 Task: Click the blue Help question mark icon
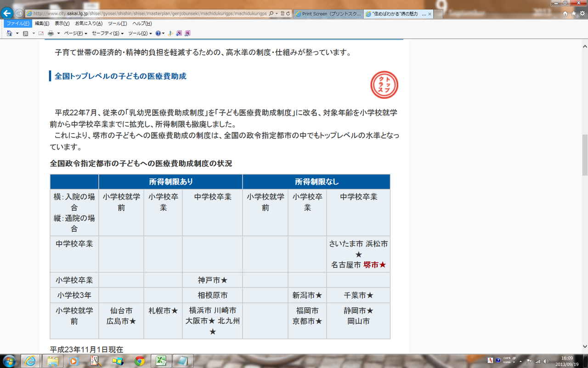pos(158,33)
